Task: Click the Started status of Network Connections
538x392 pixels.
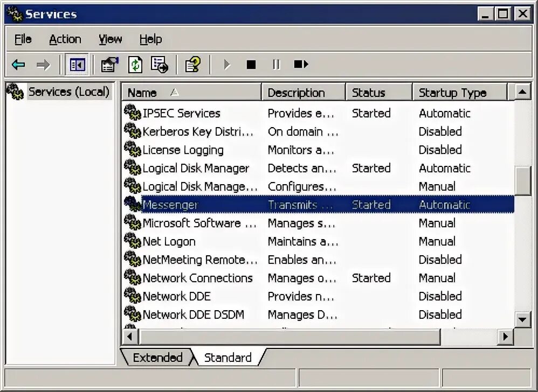Action: (371, 278)
